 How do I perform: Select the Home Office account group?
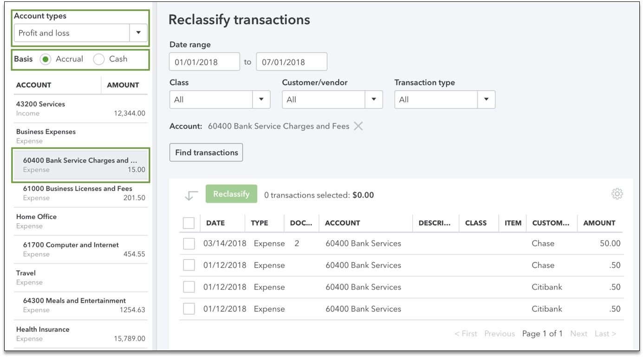[81, 221]
